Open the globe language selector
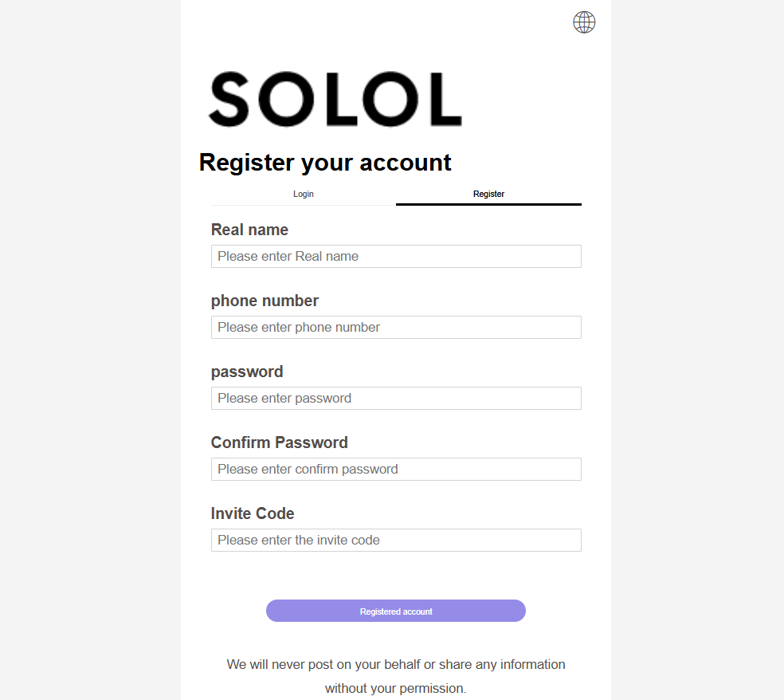 584,22
